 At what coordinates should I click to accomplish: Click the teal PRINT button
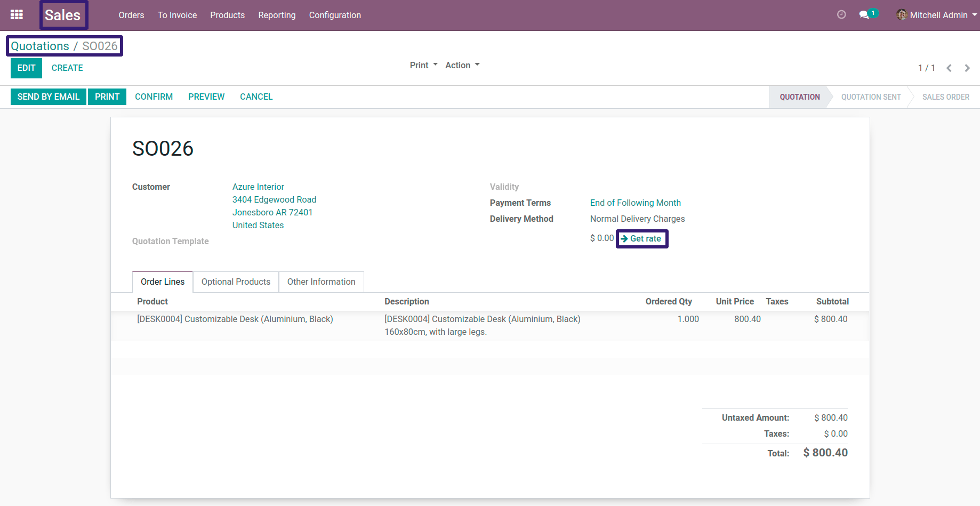[x=107, y=97]
